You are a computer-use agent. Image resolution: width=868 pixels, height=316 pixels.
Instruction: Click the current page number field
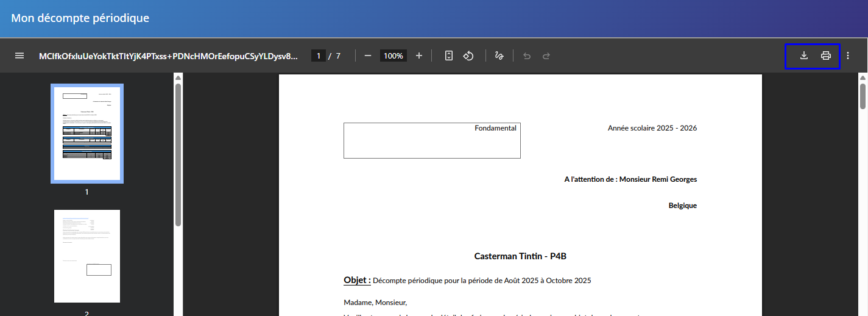pyautogui.click(x=318, y=56)
